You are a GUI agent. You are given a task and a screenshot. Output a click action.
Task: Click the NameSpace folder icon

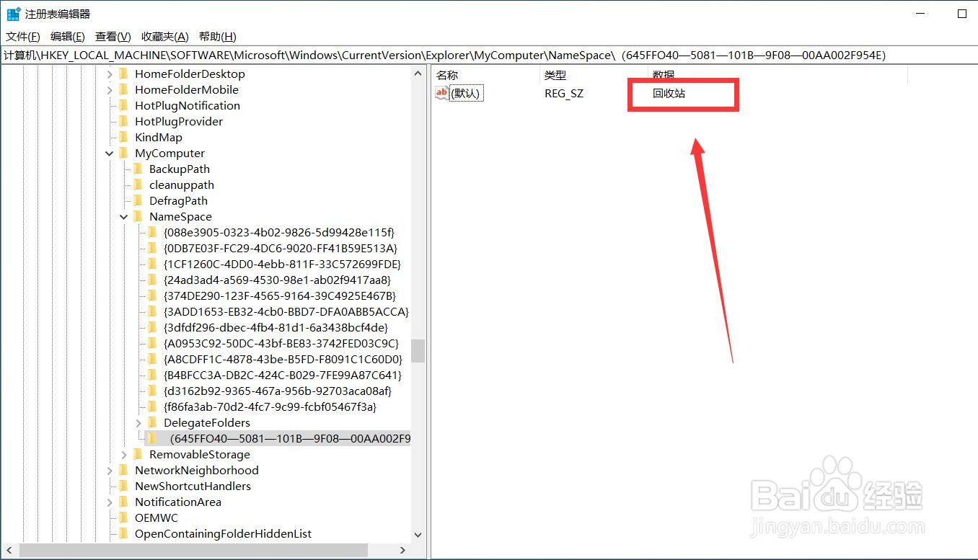click(x=138, y=216)
